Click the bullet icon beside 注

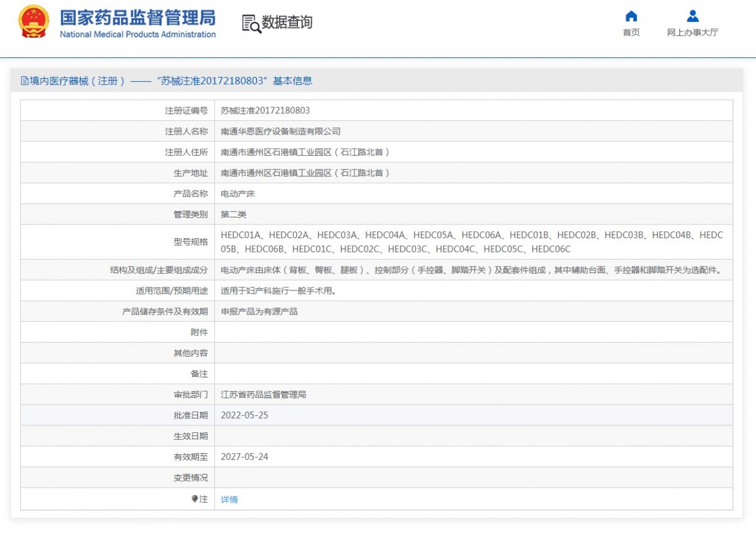click(x=195, y=499)
